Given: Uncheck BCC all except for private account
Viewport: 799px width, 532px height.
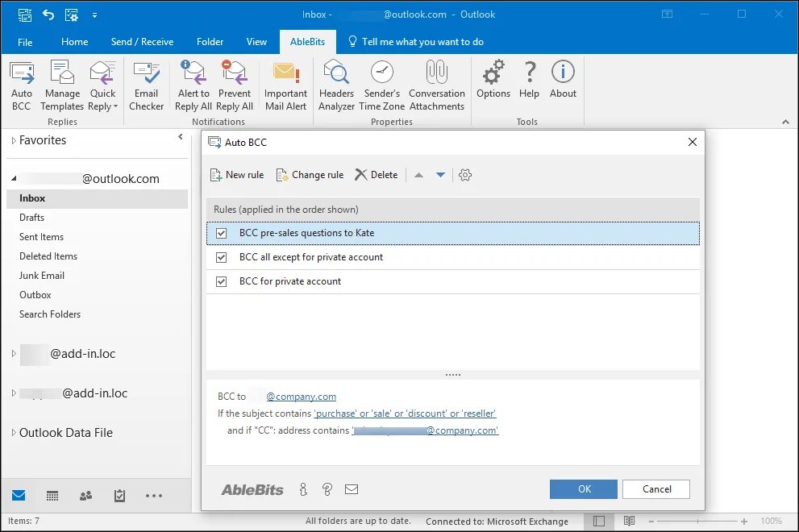Looking at the screenshot, I should click(221, 257).
